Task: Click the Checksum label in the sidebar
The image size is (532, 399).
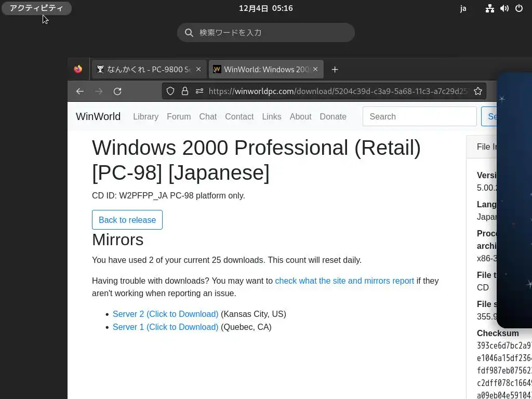Action: (498, 333)
